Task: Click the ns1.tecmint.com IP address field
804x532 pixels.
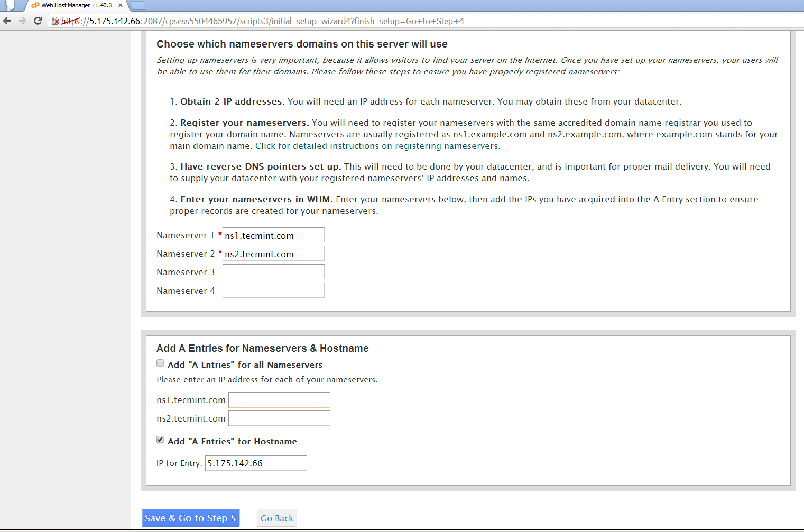Action: 279,400
